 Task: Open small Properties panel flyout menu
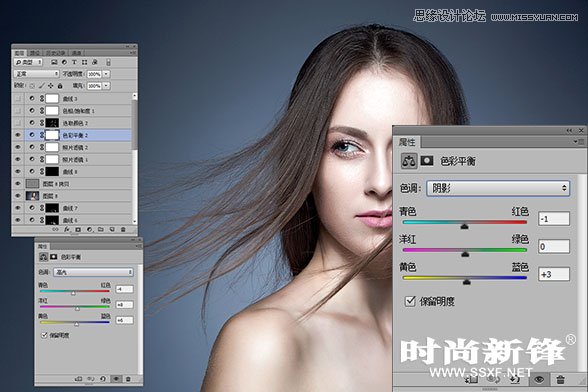(x=138, y=246)
